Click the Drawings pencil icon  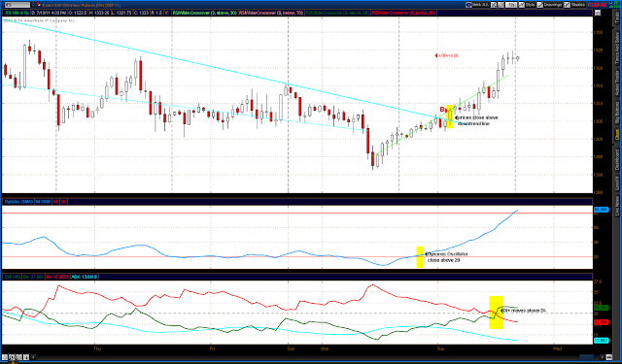[540, 5]
